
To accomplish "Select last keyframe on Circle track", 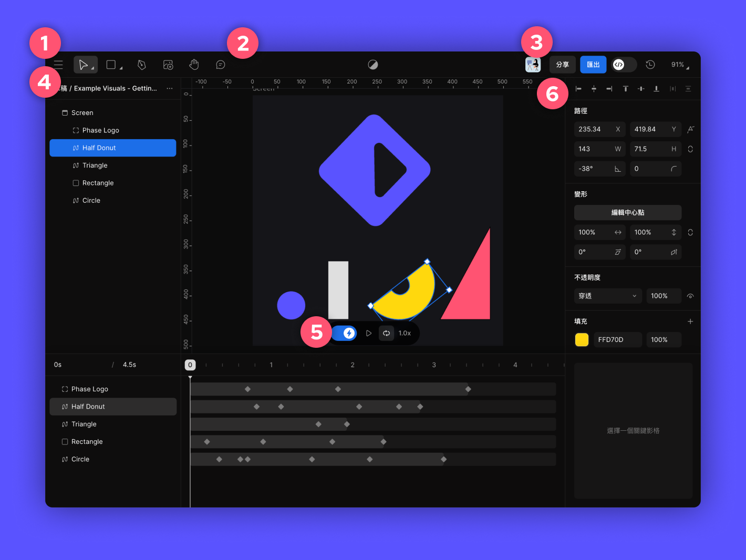I will (x=443, y=459).
